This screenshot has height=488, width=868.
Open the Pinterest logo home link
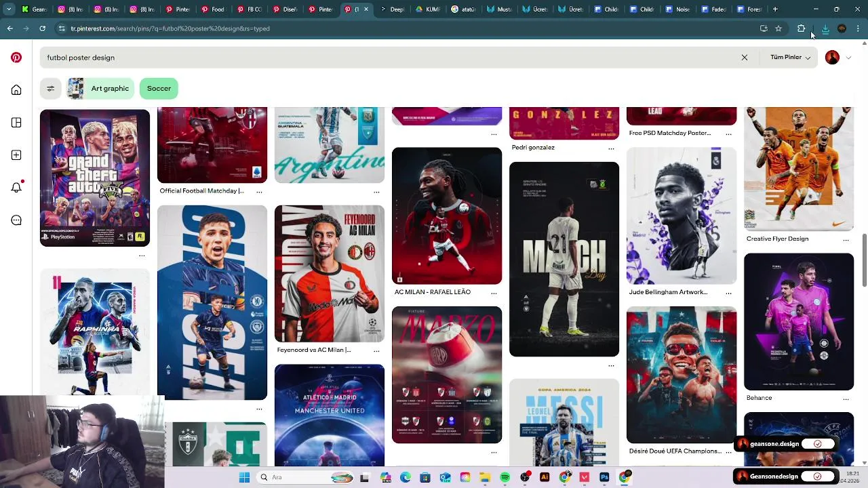[16, 58]
